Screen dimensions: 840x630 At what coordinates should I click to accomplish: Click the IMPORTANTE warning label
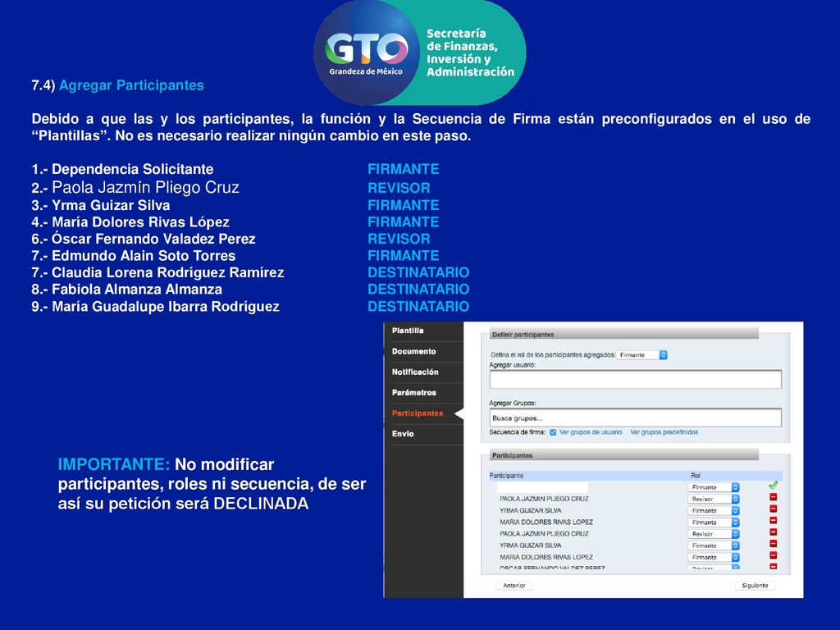coord(114,464)
